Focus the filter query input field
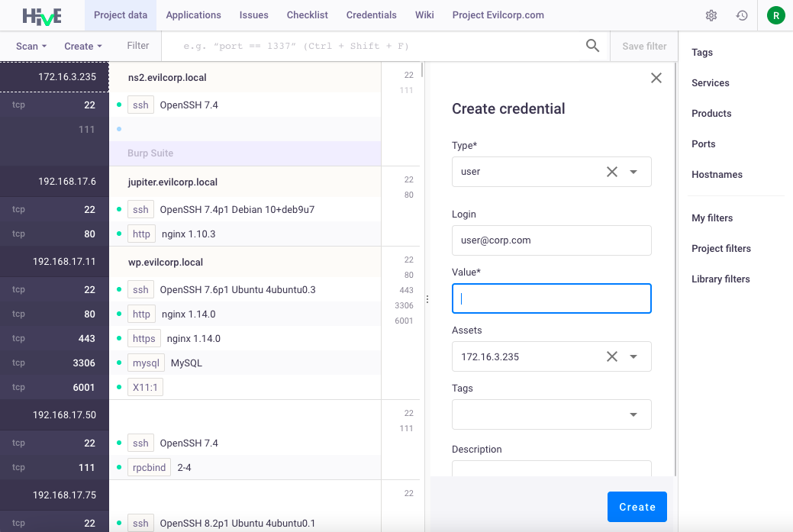Viewport: 793px width, 532px height. click(374, 46)
